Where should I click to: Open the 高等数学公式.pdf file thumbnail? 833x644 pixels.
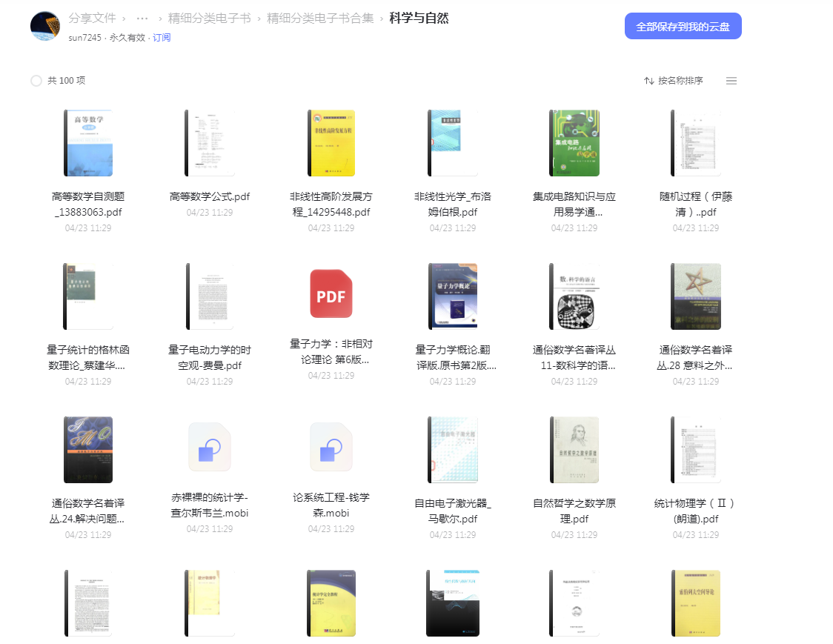pyautogui.click(x=209, y=142)
